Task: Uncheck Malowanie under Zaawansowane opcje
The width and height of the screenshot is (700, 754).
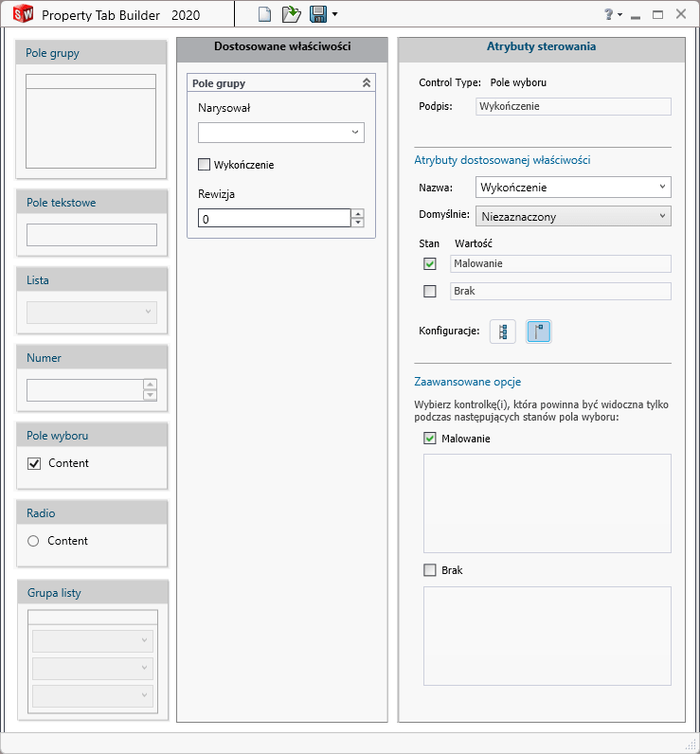Action: (x=430, y=438)
